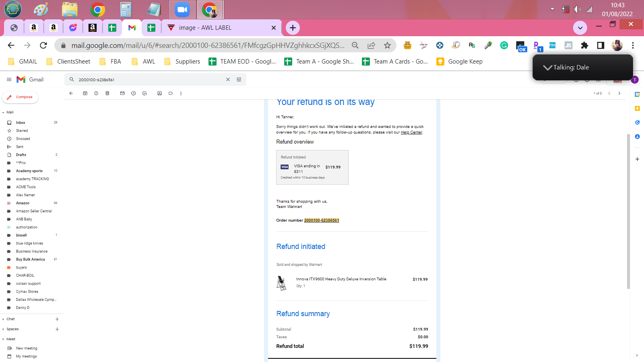Open the Help Center link
This screenshot has height=362, width=644.
click(411, 132)
